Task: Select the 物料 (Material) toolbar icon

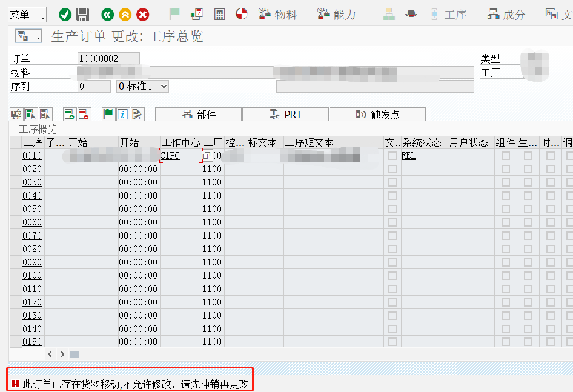Action: point(278,14)
